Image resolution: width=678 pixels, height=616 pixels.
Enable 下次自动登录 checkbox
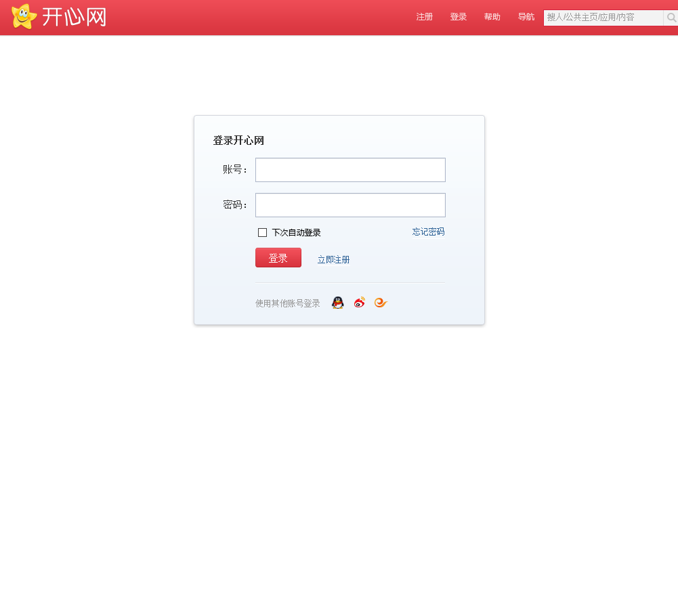262,233
